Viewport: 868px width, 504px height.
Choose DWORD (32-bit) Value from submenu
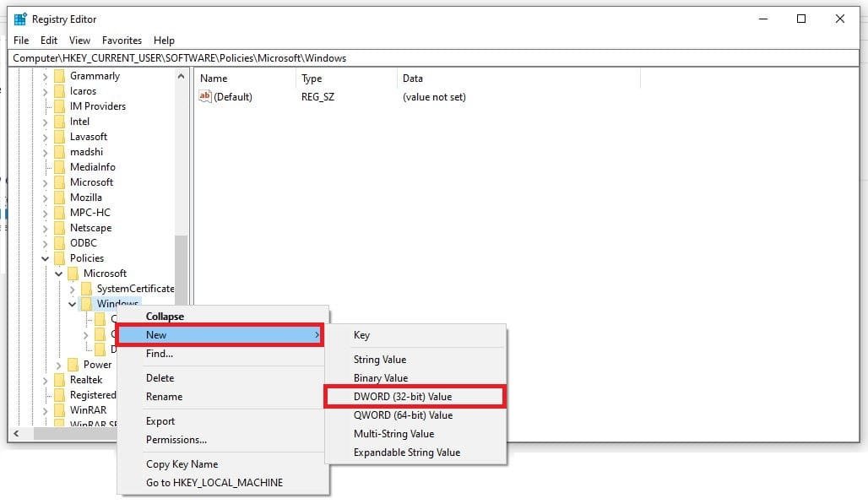[403, 397]
